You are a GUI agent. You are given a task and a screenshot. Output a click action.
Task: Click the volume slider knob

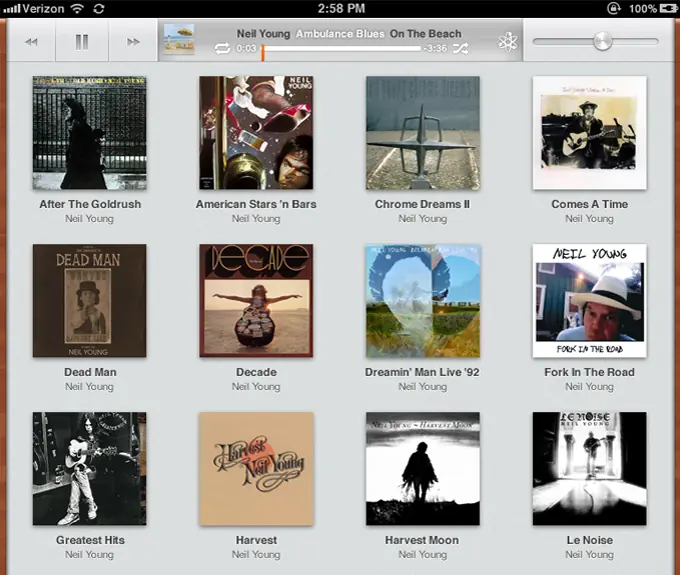(602, 42)
